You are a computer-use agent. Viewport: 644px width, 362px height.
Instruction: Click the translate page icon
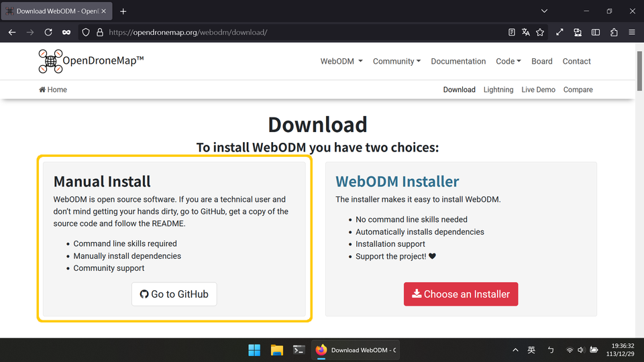(x=526, y=32)
